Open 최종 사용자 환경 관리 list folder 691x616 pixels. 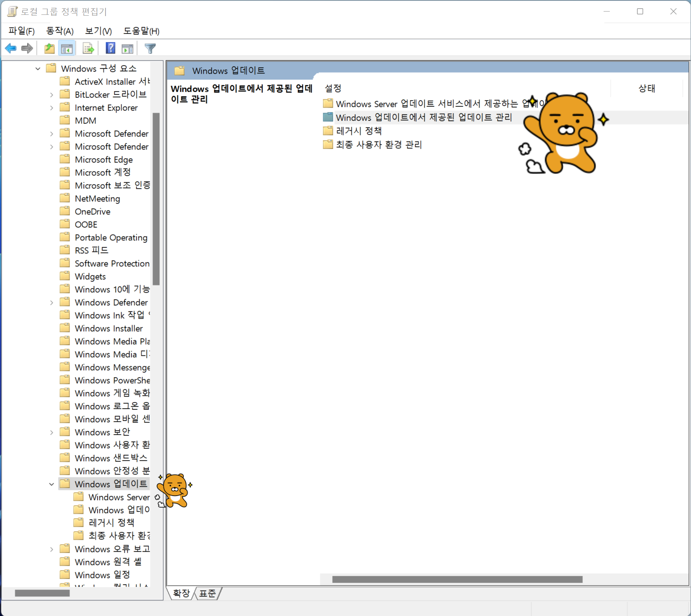coord(373,145)
